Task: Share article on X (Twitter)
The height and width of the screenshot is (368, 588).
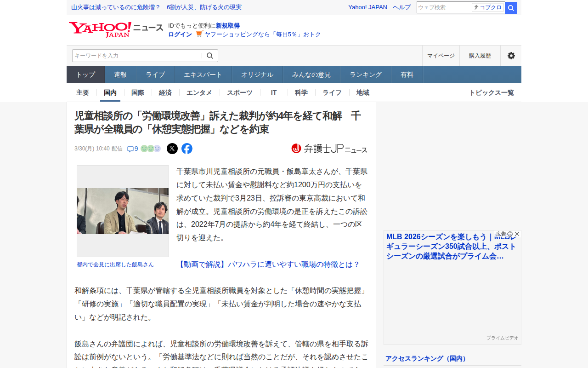Action: click(x=172, y=149)
